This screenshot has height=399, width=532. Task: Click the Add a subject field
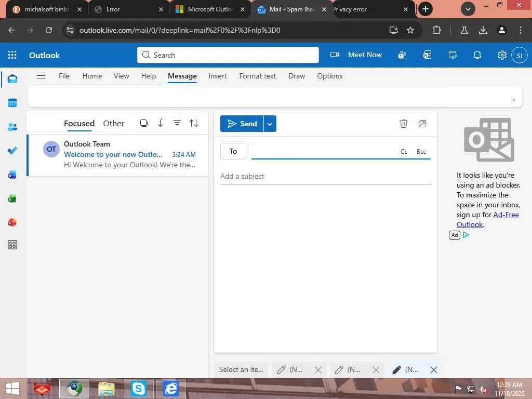click(x=325, y=177)
